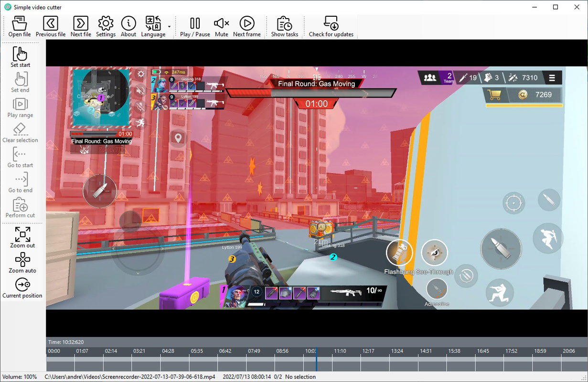Image resolution: width=588 pixels, height=382 pixels.
Task: Set end of selection
Action: [21, 82]
